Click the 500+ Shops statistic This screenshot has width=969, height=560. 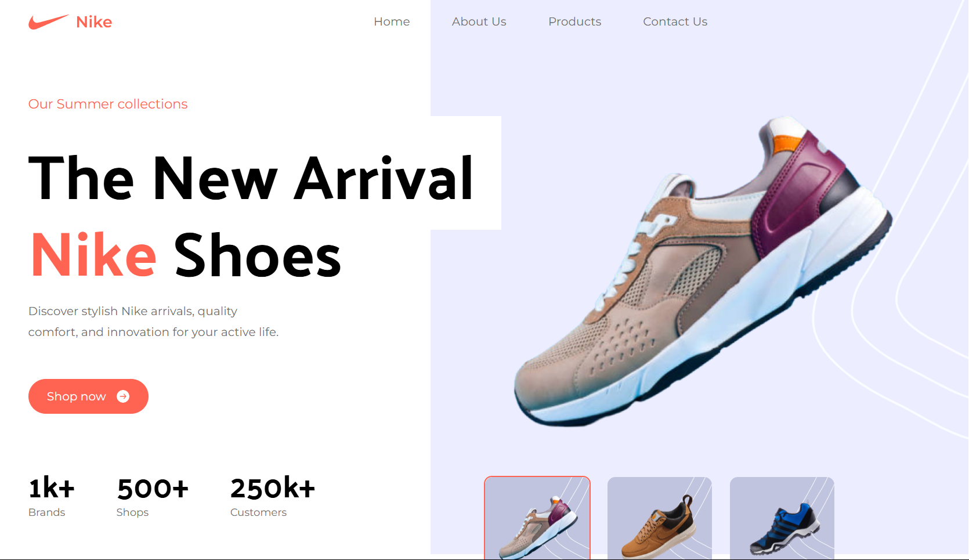pos(153,497)
